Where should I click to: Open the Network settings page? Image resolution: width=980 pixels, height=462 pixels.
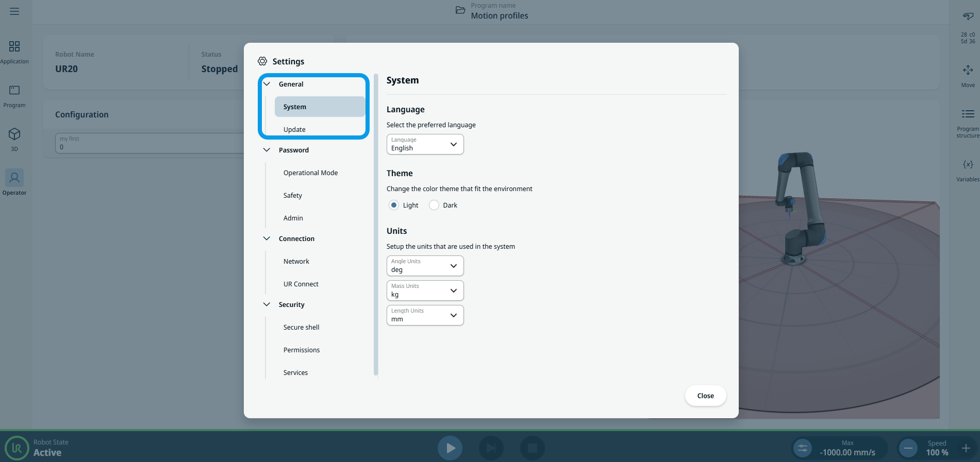pos(296,261)
